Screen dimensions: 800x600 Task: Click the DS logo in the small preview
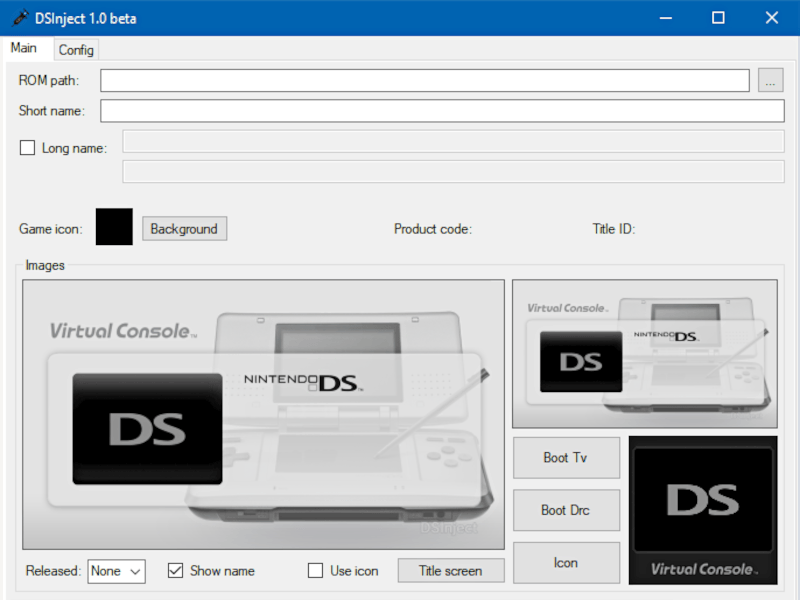581,360
